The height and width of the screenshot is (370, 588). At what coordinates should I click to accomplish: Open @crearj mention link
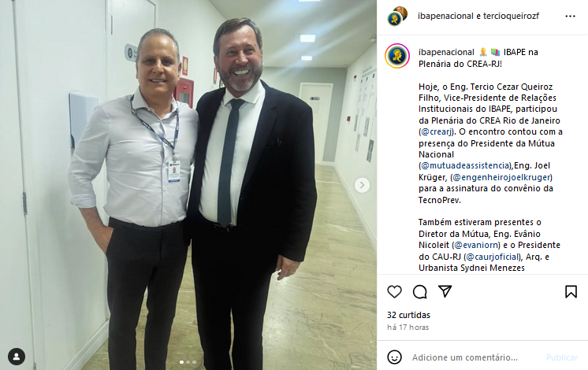(x=436, y=131)
